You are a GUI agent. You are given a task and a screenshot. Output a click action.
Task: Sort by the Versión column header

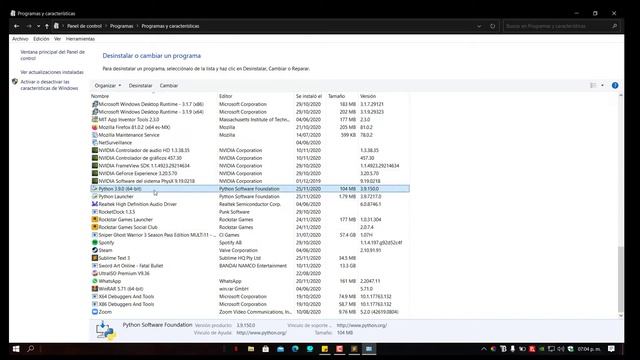tap(368, 96)
